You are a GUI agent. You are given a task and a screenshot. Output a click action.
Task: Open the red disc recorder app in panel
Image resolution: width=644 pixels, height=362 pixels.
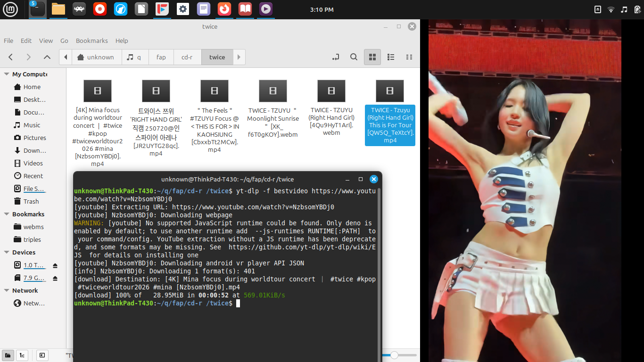[x=100, y=9]
